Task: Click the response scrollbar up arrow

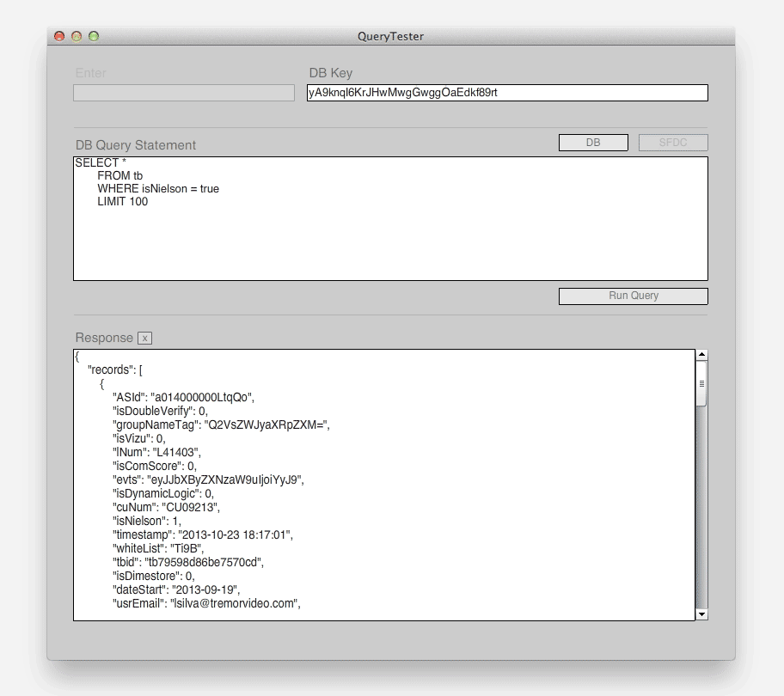Action: (x=701, y=354)
